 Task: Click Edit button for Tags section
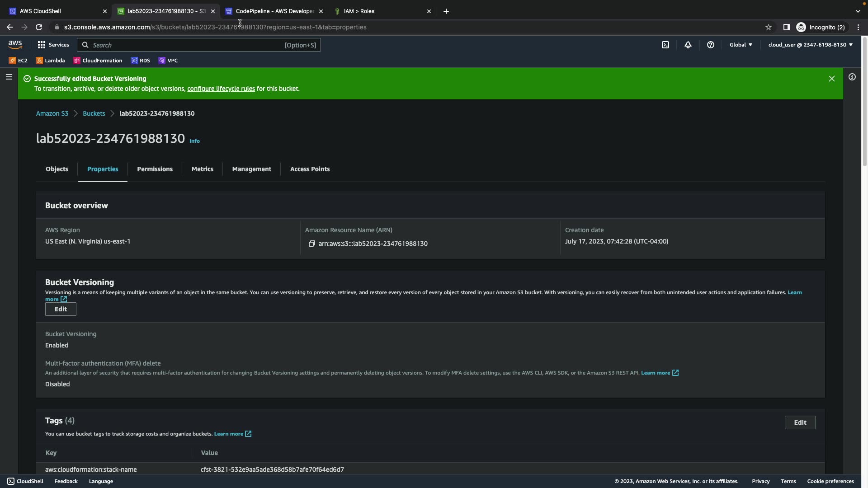coord(800,422)
